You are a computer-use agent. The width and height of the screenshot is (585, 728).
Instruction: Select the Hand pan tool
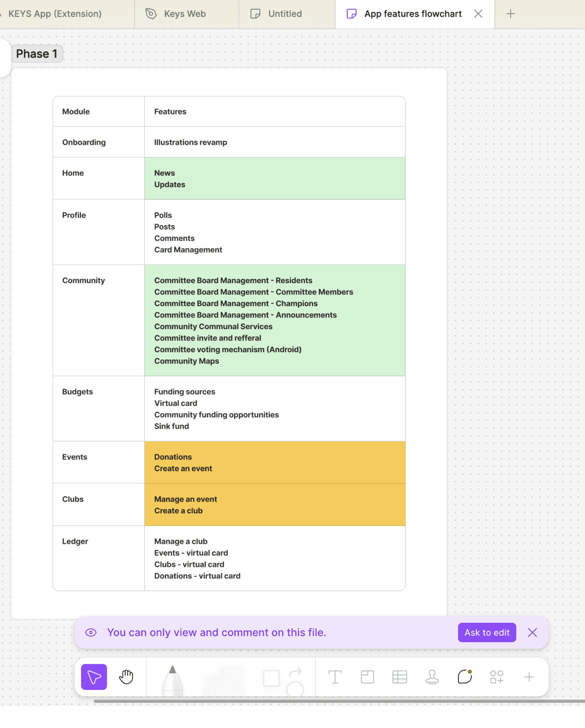(x=126, y=677)
